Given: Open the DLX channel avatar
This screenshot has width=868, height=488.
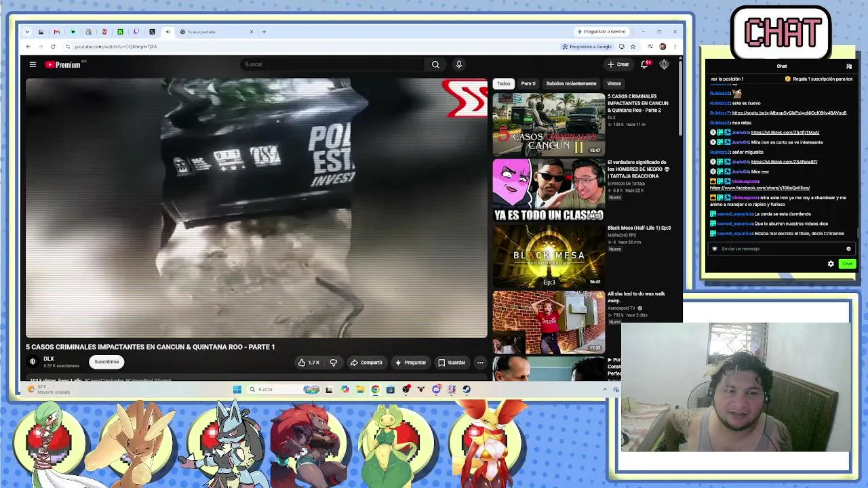Looking at the screenshot, I should 33,362.
